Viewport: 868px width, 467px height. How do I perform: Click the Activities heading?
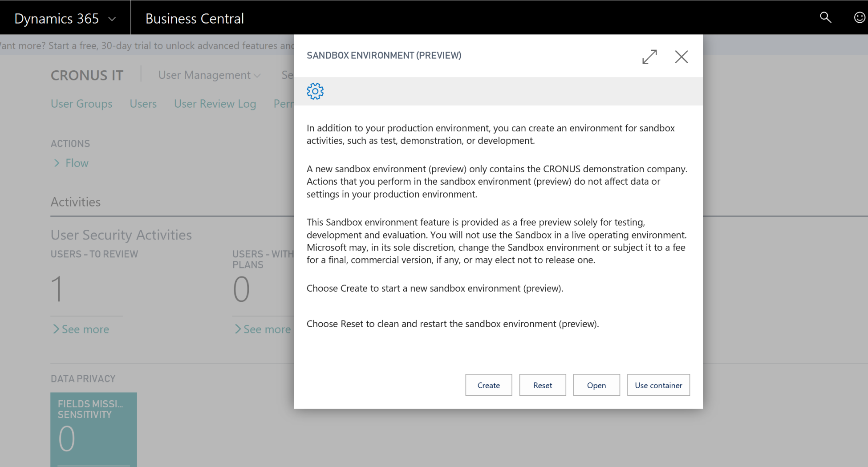pyautogui.click(x=76, y=202)
